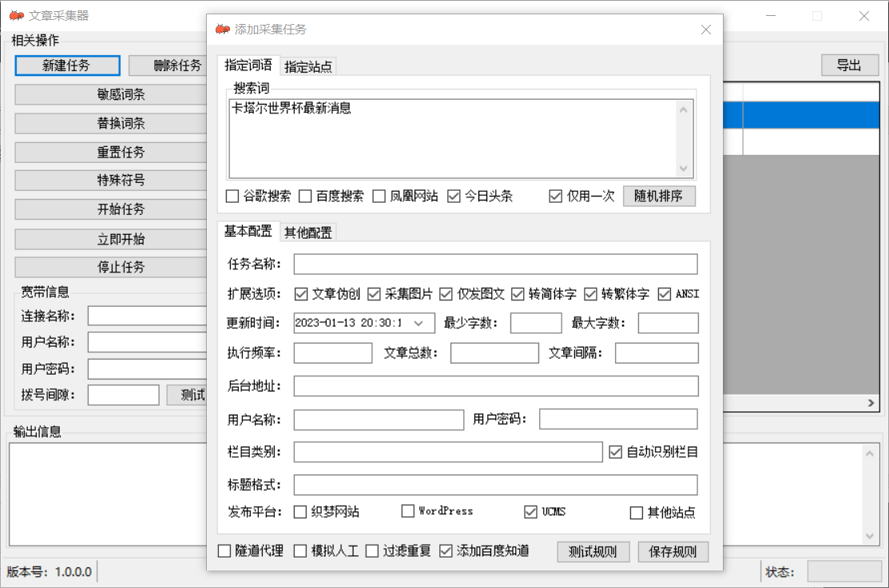Click the 执行频率 input field

click(333, 352)
